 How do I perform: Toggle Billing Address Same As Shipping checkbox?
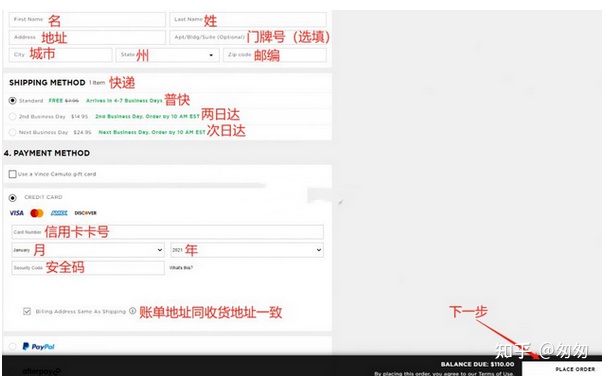[27, 311]
